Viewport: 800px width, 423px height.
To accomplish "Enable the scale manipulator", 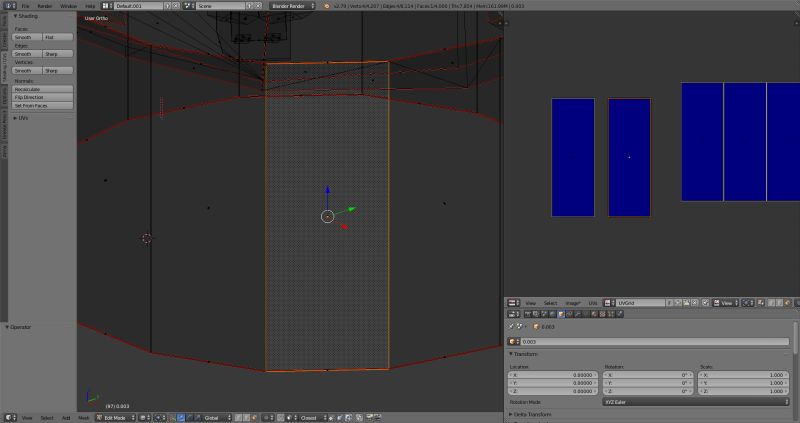I will point(197,417).
